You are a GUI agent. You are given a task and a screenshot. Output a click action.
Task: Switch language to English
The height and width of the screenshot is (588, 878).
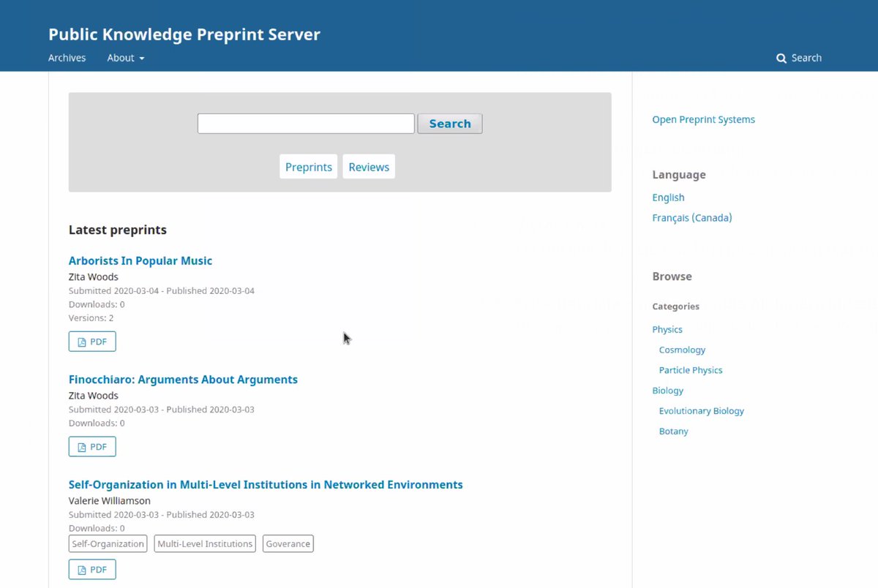coord(669,197)
